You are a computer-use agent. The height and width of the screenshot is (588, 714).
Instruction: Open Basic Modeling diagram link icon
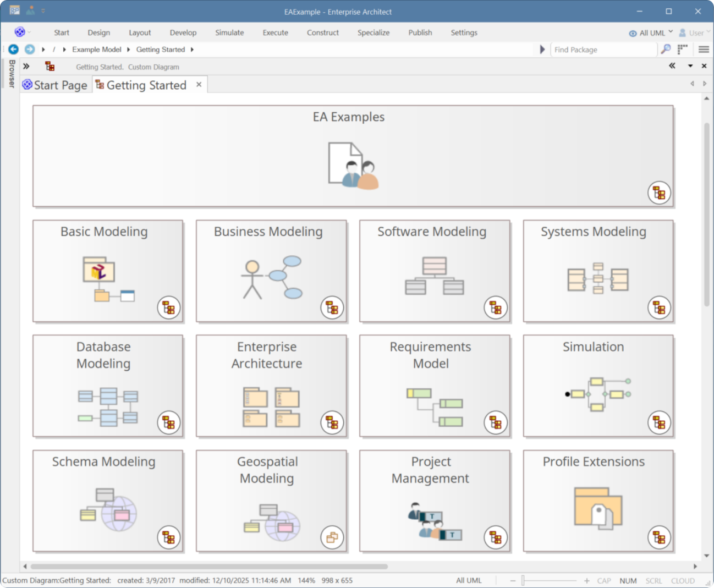click(x=169, y=308)
